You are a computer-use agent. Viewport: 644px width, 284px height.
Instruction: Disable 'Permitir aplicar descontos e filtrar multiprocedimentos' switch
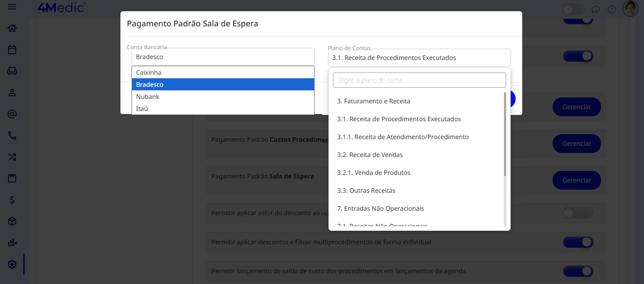point(578,242)
